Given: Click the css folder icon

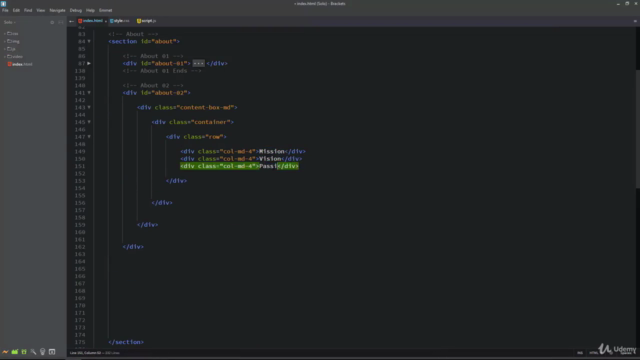Looking at the screenshot, I should [x=9, y=33].
